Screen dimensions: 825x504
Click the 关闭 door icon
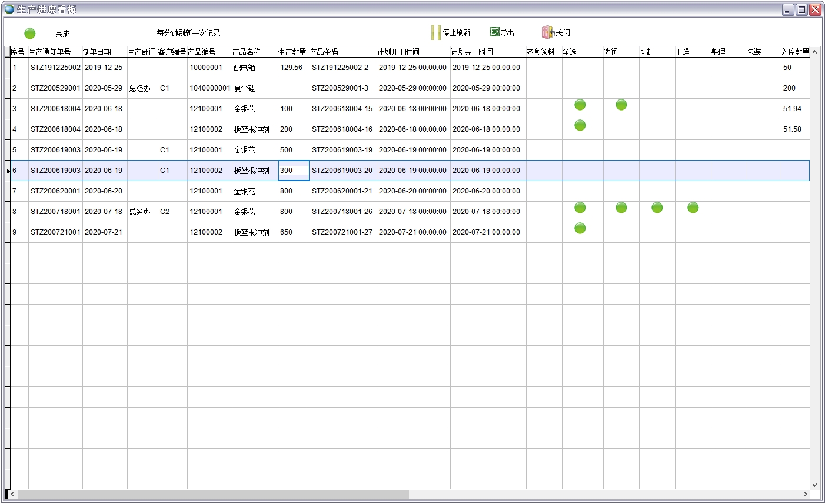(x=547, y=32)
